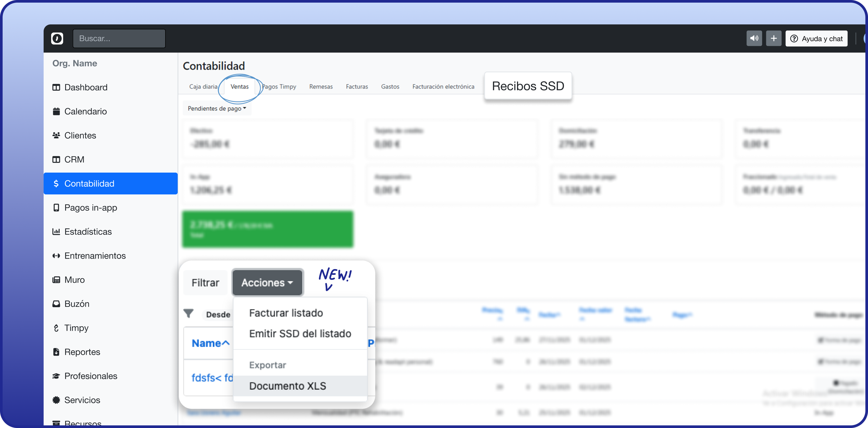868x428 pixels.
Task: Switch to the Facturas tab
Action: click(x=357, y=87)
